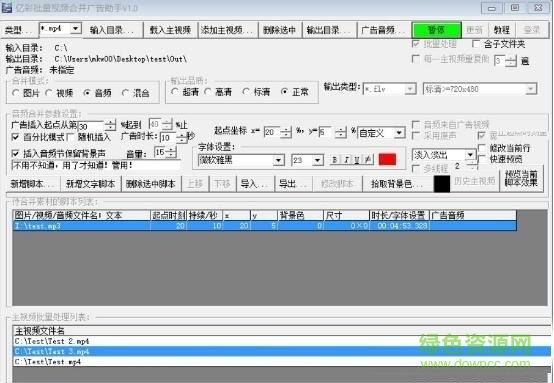Open the 淡入淡出 effect dropdown

pos(470,155)
